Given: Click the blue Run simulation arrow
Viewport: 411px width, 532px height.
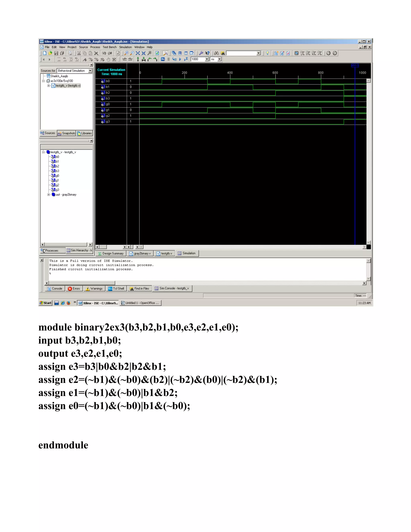Looking at the screenshot, I should pos(180,59).
